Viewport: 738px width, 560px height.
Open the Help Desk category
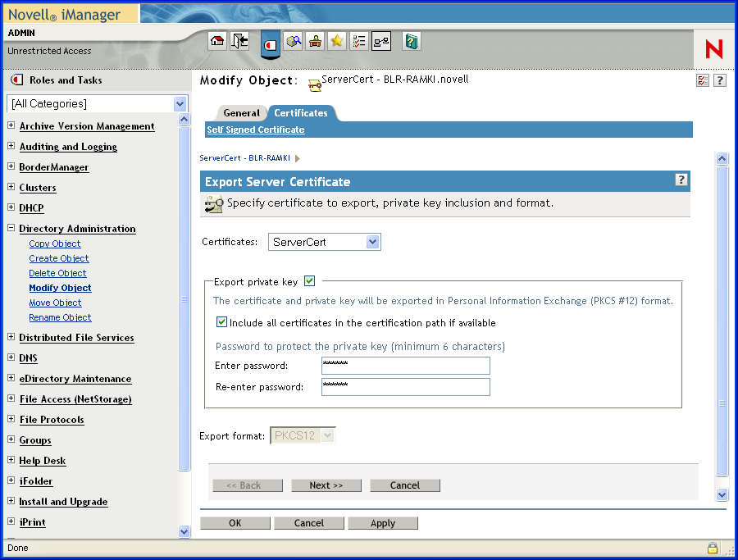click(x=43, y=461)
